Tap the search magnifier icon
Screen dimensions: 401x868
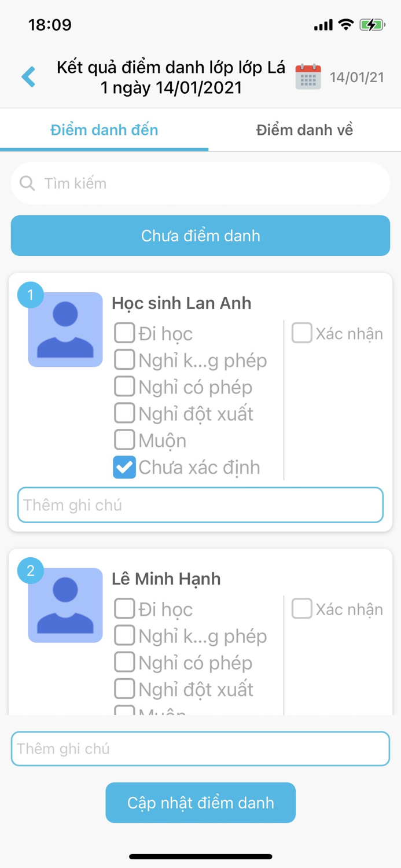coord(27,183)
